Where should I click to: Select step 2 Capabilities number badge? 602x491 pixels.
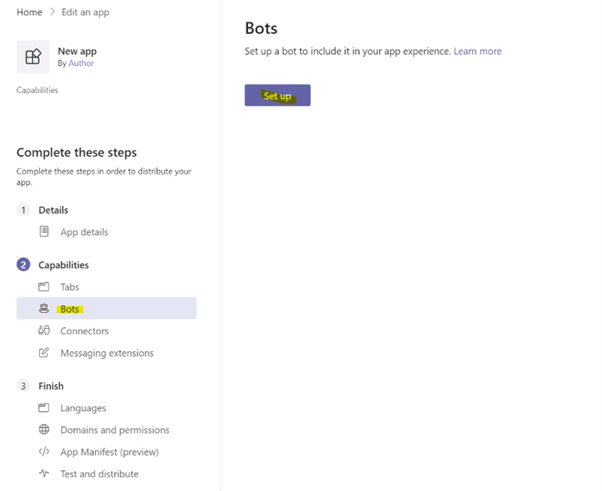(23, 265)
